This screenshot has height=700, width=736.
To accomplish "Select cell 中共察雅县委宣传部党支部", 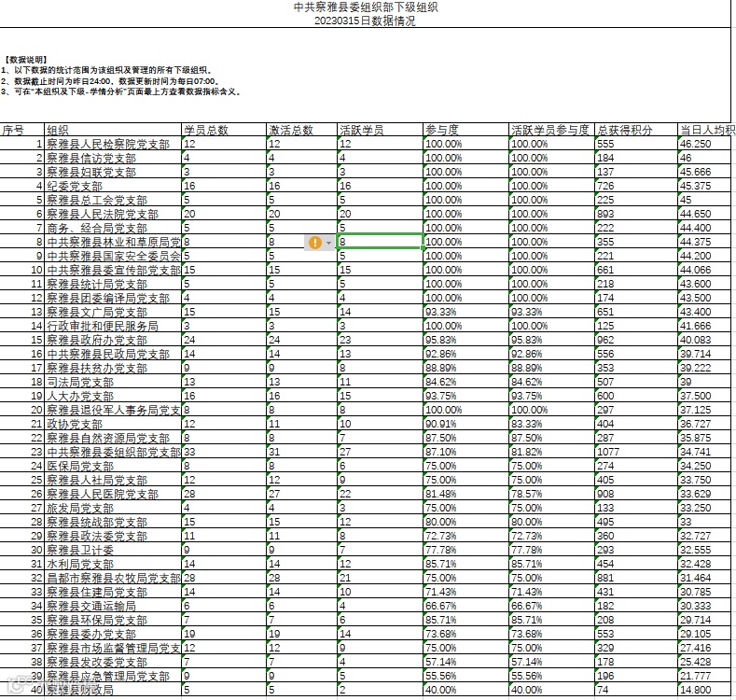I will [x=113, y=270].
